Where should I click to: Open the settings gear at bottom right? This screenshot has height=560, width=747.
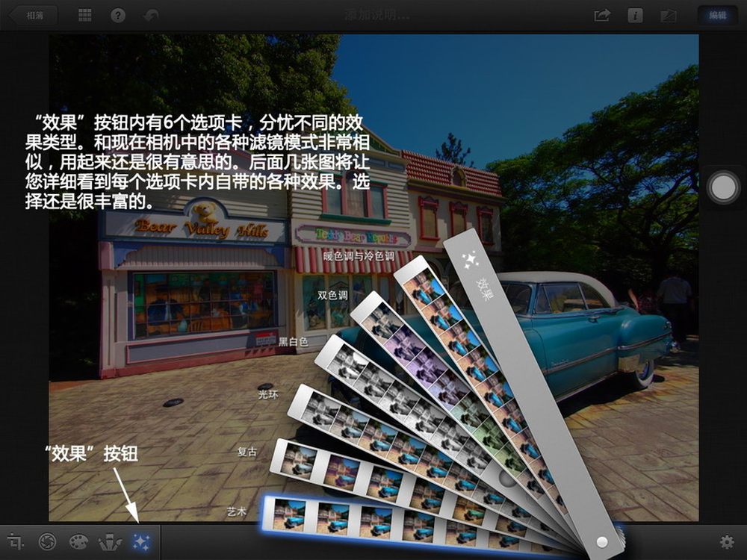(726, 542)
